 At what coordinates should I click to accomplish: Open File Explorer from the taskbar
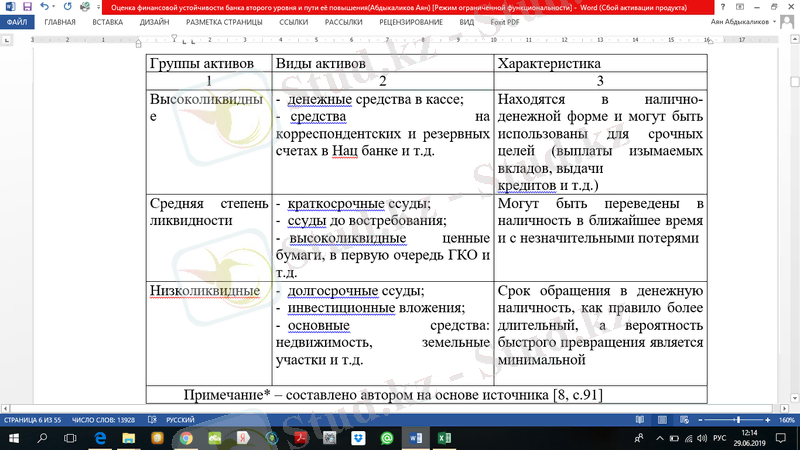tap(129, 438)
